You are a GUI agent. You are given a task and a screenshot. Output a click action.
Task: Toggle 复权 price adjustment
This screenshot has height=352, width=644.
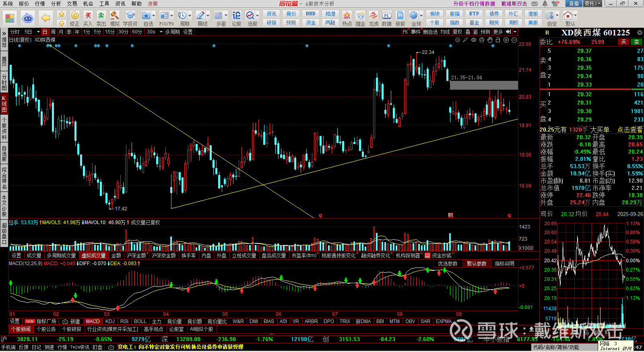tap(458, 32)
